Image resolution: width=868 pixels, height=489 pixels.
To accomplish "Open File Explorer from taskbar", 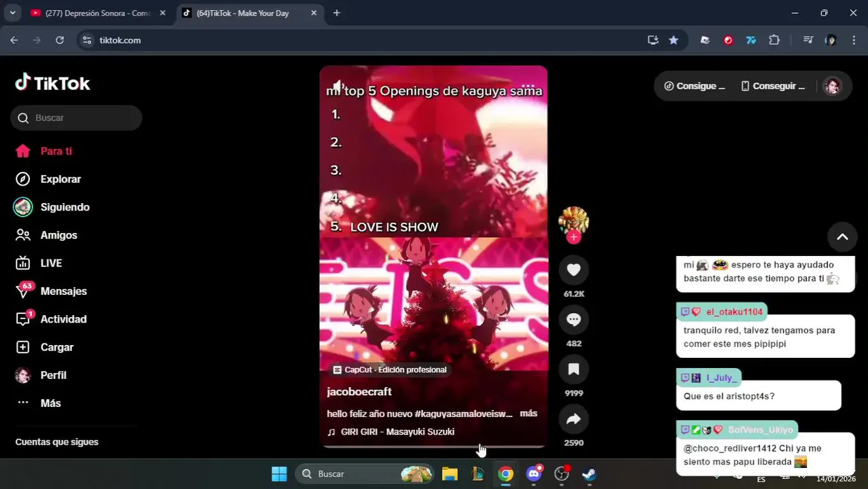I will tap(450, 474).
